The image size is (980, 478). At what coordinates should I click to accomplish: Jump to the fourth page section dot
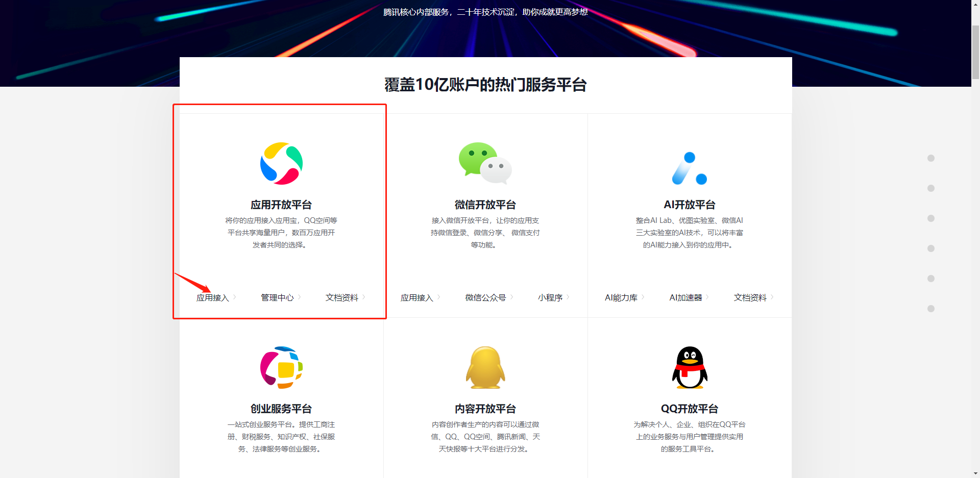coord(931,248)
